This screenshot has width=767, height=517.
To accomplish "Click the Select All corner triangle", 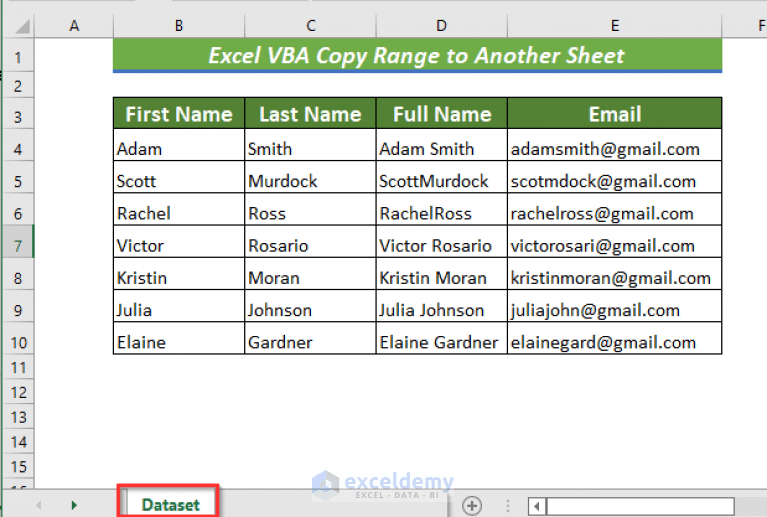I will [x=22, y=26].
